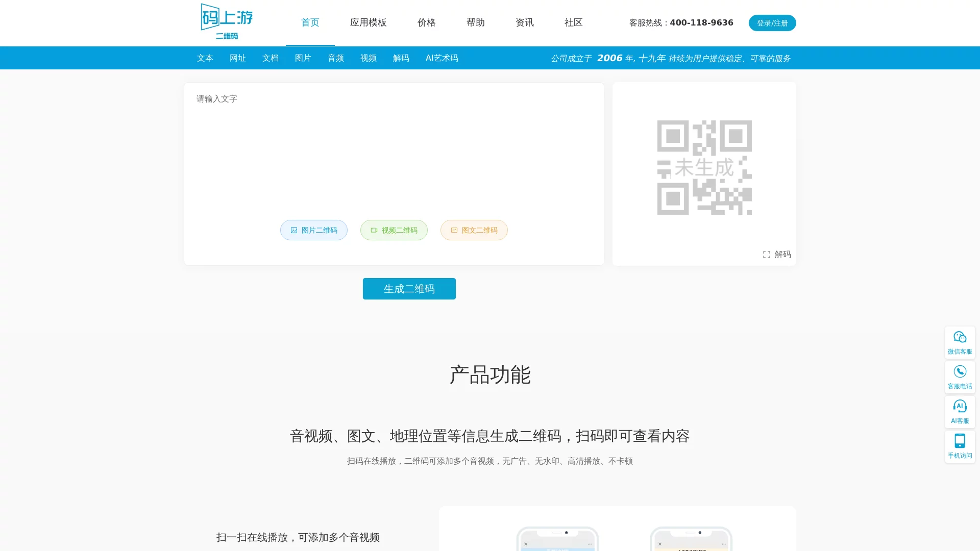Click the image icon on 图片二维码 button
The image size is (980, 551).
(x=294, y=230)
